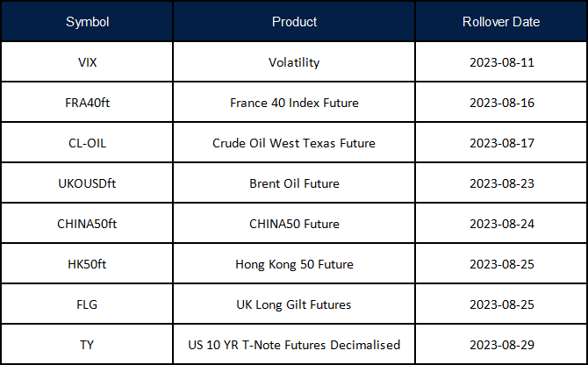Click the 2023-08-24 date cell
The height and width of the screenshot is (365, 588).
tap(501, 224)
